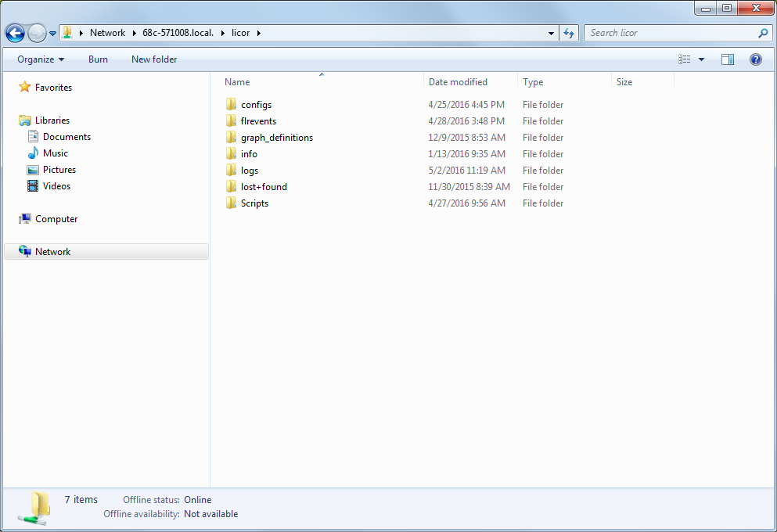The height and width of the screenshot is (532, 777).
Task: Create a New folder from toolbar
Action: click(154, 59)
